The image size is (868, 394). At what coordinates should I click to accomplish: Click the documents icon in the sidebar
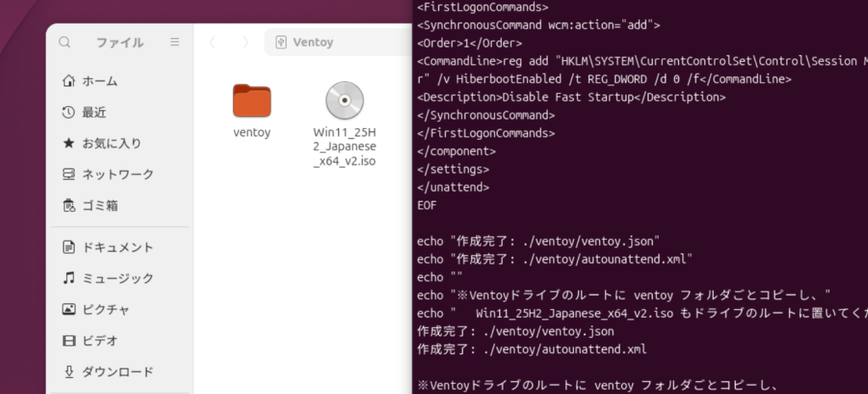69,247
